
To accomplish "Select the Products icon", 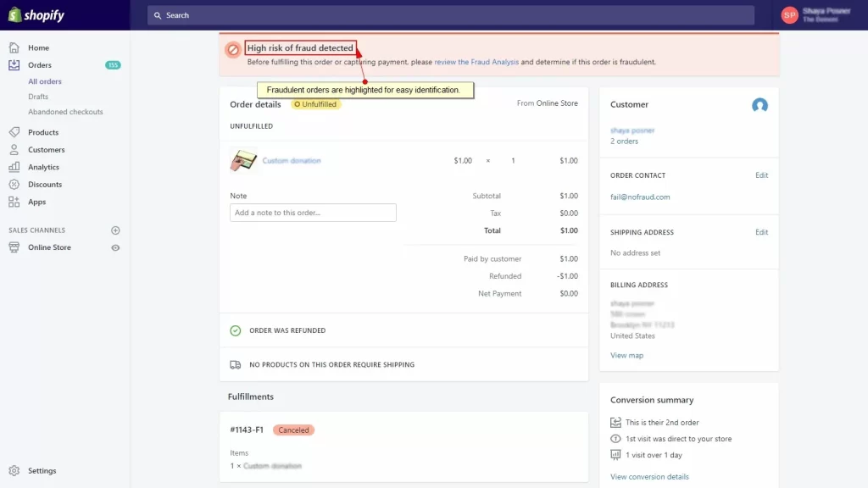I will (x=15, y=132).
